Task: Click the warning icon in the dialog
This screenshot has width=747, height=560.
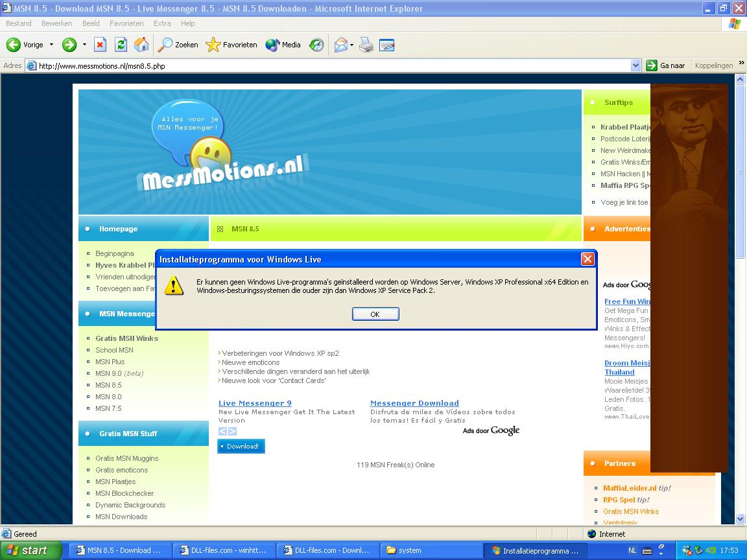Action: click(174, 286)
